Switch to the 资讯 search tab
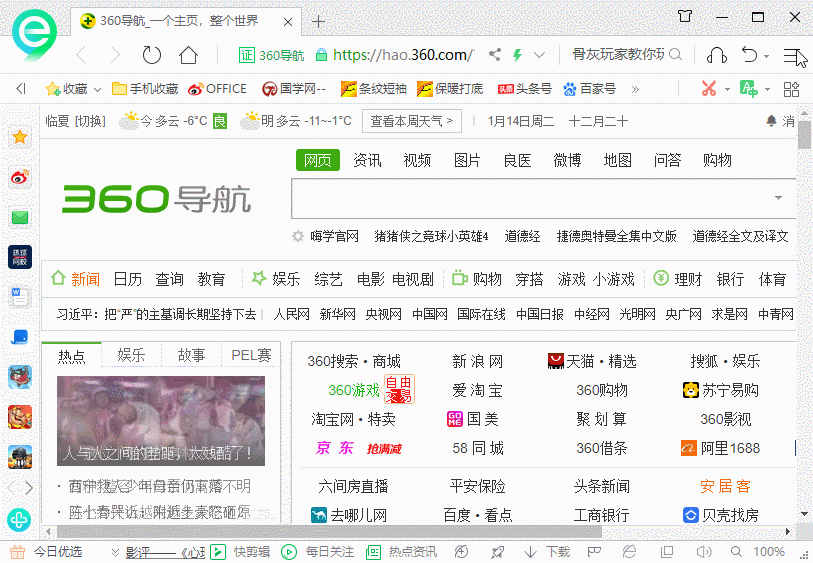Screen dimensions: 813x563 click(367, 160)
